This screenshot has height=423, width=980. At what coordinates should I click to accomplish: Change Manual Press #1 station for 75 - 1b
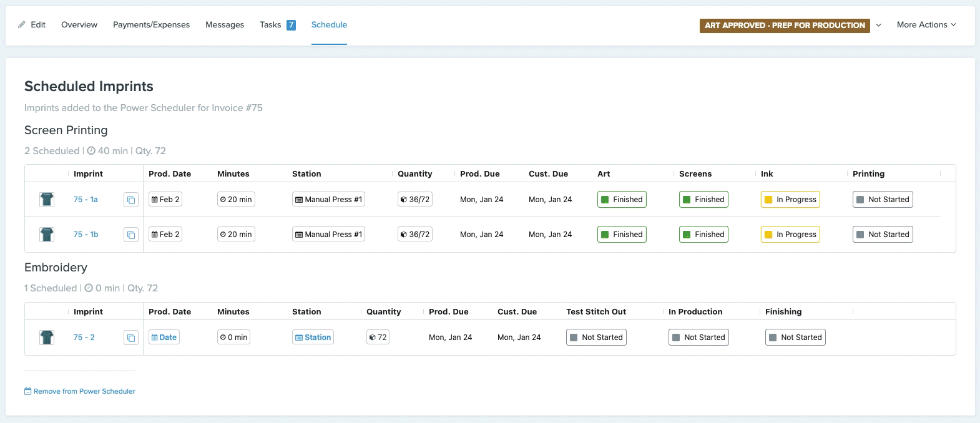click(x=328, y=235)
